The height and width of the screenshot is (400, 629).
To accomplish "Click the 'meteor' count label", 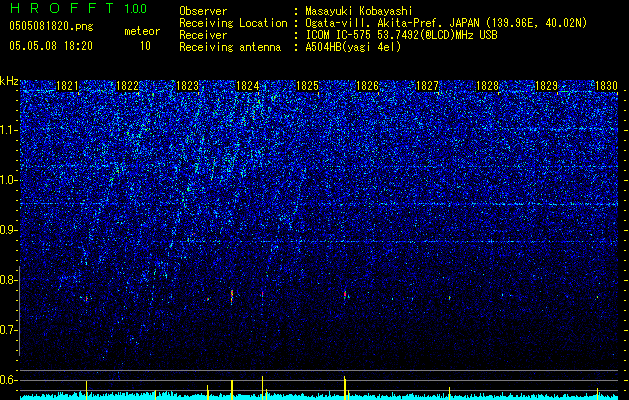I will tap(142, 31).
